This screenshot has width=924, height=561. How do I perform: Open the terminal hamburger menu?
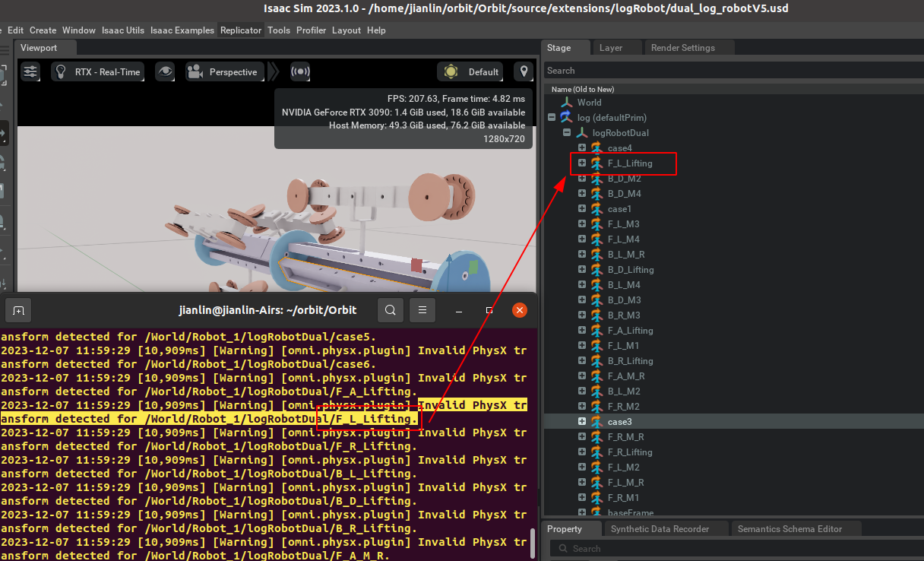(422, 310)
